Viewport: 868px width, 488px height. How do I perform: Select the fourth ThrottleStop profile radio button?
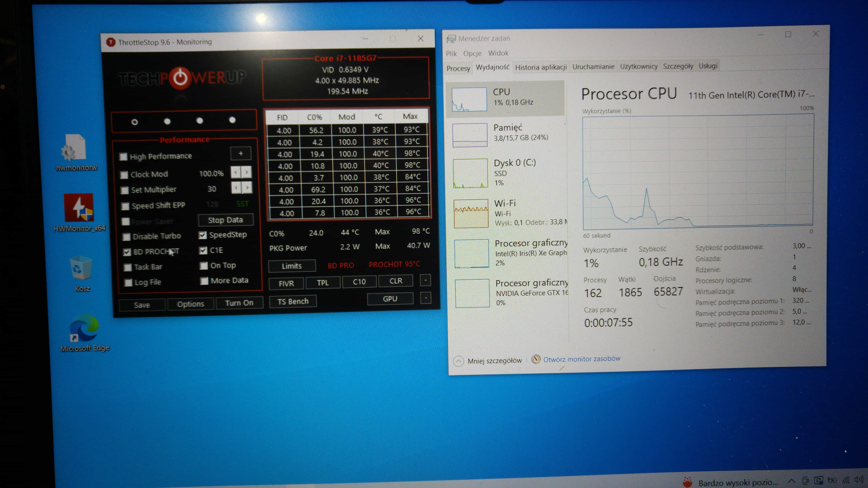tap(232, 120)
